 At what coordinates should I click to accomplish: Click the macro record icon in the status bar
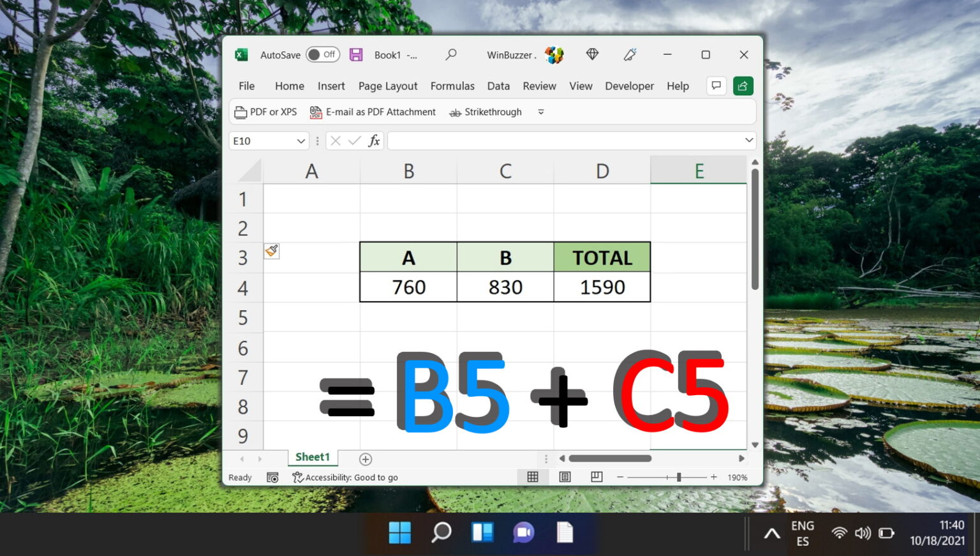click(x=272, y=477)
